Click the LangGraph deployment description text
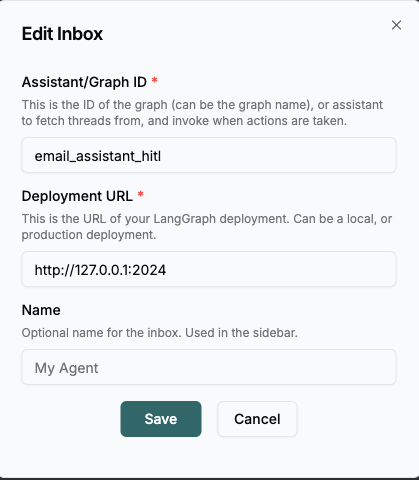This screenshot has height=480, width=419. point(207,227)
